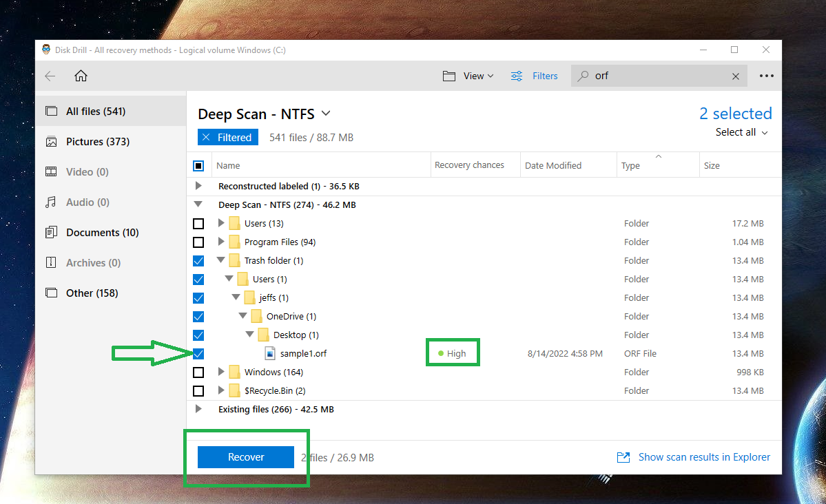Expand the Program Files (94) folder

point(221,241)
